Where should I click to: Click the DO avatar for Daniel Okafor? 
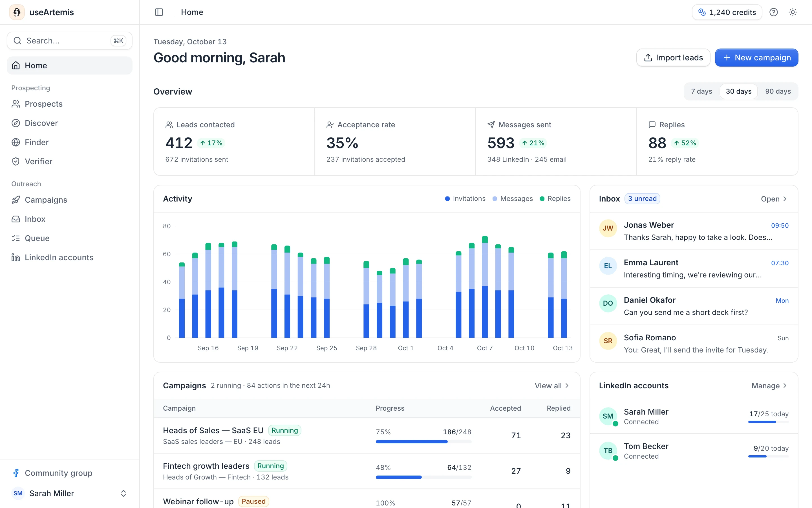608,303
